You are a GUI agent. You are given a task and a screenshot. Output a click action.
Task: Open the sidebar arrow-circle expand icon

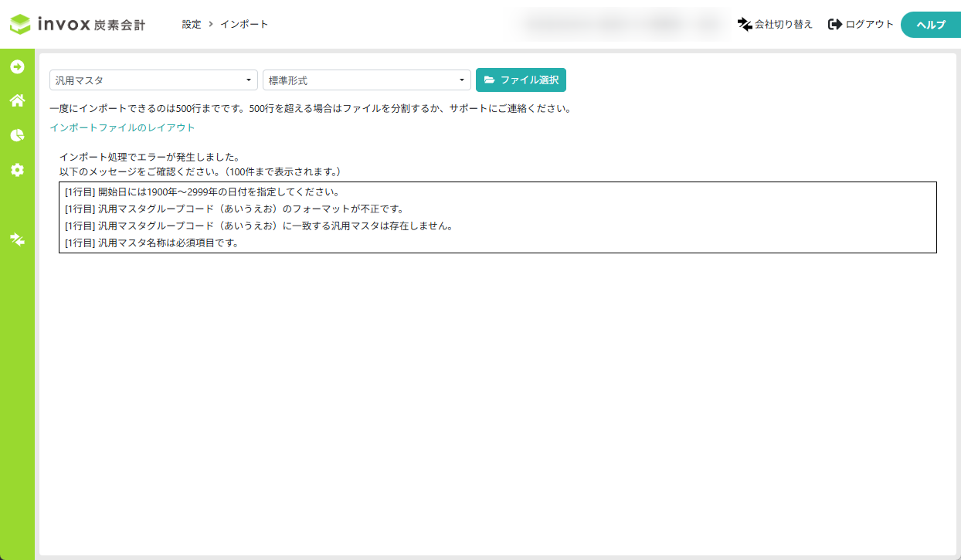(17, 67)
